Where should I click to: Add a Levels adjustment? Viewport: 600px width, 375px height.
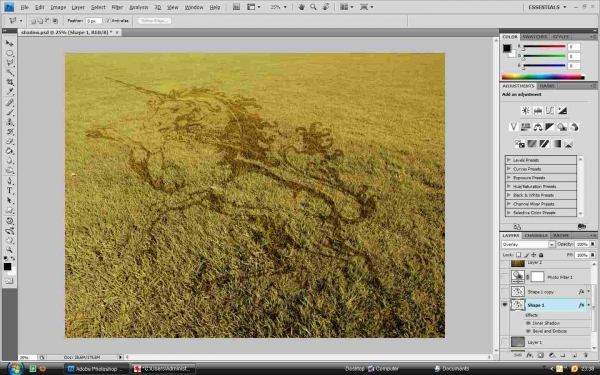pos(538,111)
